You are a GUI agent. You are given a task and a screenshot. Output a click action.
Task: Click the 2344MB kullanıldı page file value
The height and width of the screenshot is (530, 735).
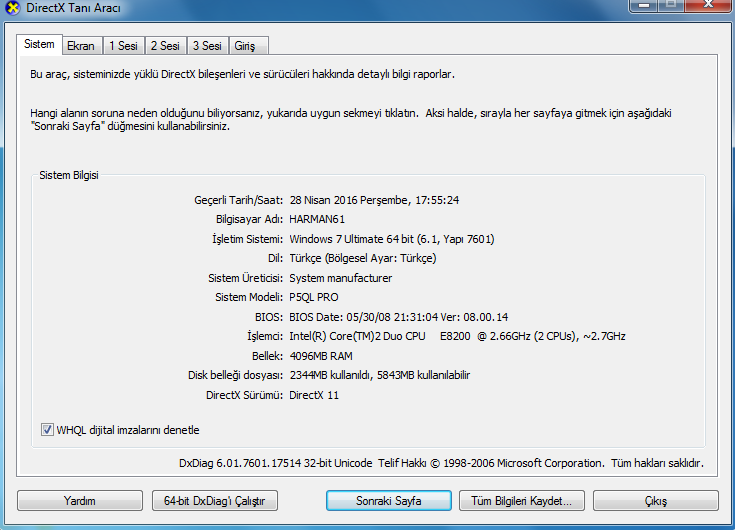(x=380, y=375)
